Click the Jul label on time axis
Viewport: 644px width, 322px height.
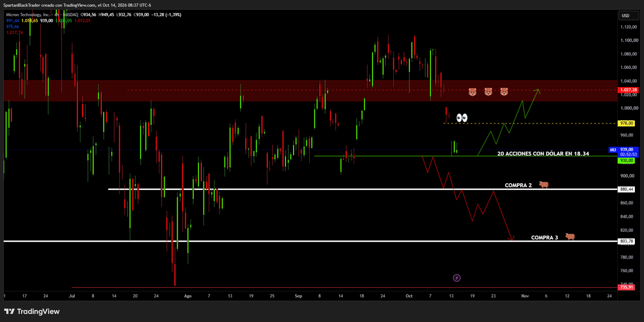click(x=72, y=296)
